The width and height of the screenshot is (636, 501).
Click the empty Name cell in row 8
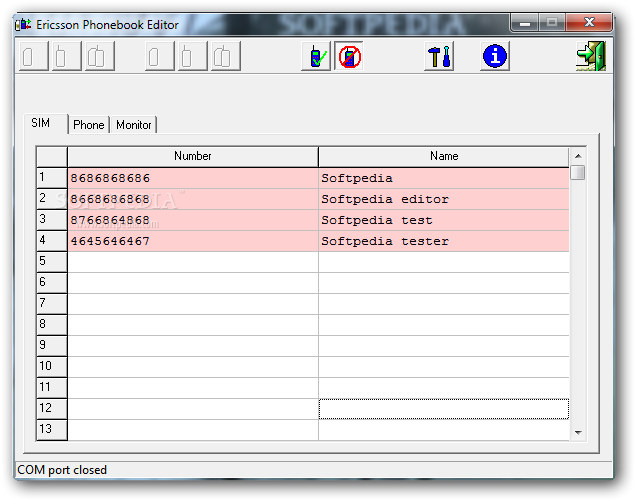pos(444,325)
